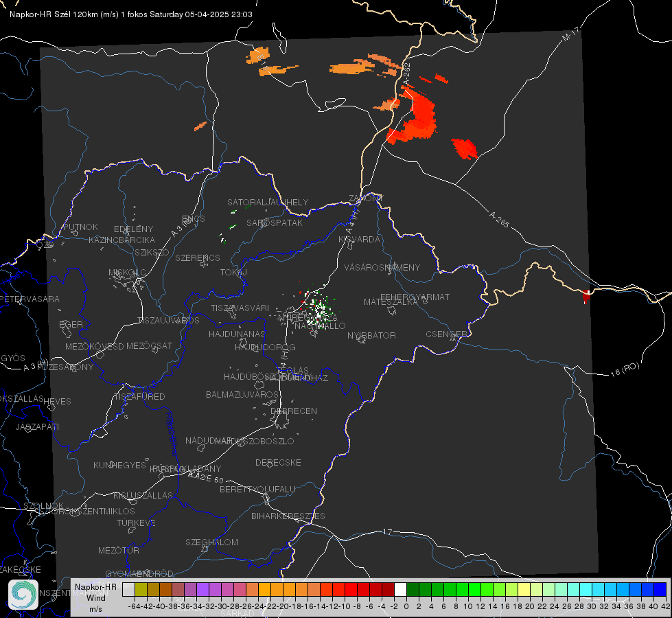Viewport: 672px width, 618px height.
Task: Click the JÁSZAPÁTI label
Action: 37,426
